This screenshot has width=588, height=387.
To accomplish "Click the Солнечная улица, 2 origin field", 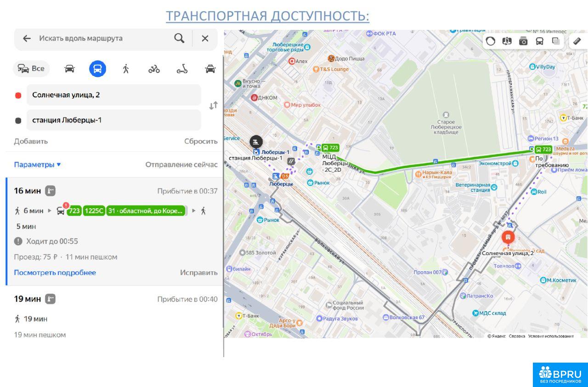I will pos(113,95).
